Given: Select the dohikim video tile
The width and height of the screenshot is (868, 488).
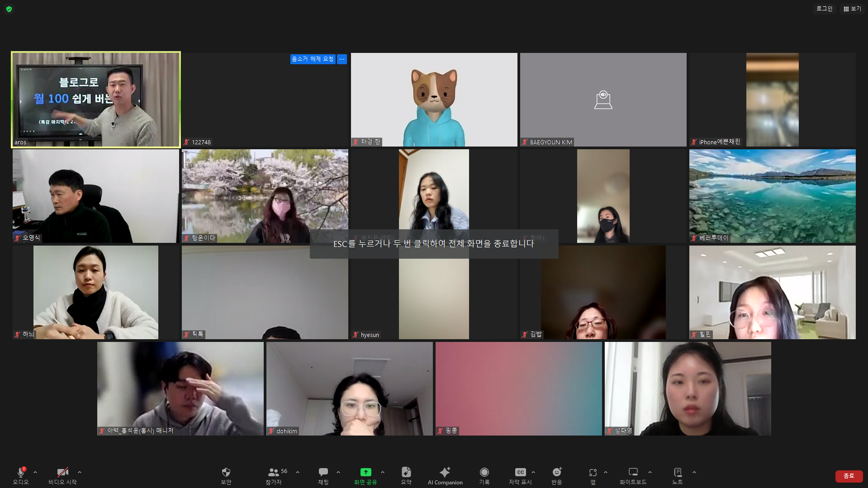Looking at the screenshot, I should pos(350,389).
